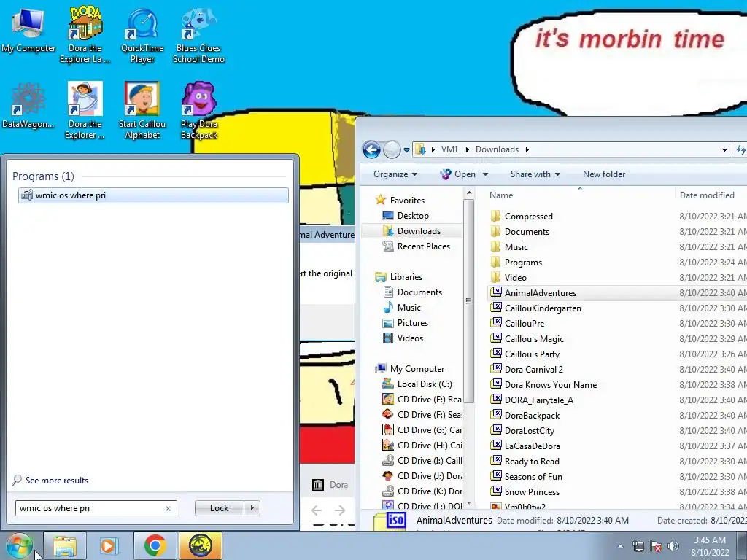Click the Lock button
Image resolution: width=747 pixels, height=560 pixels.
[x=219, y=508]
